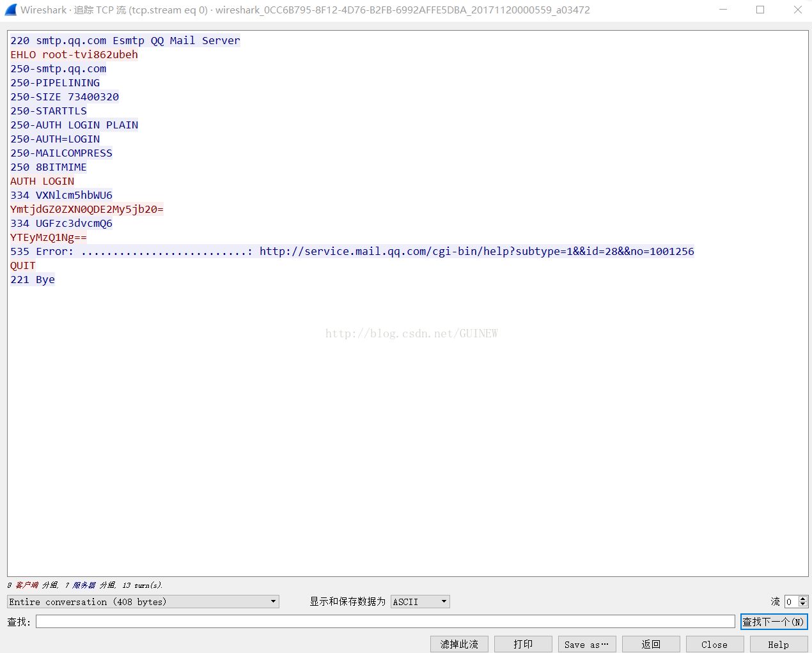Select the 'EHLO root-tvi862ubeh' line
This screenshot has height=653, width=812.
point(74,54)
